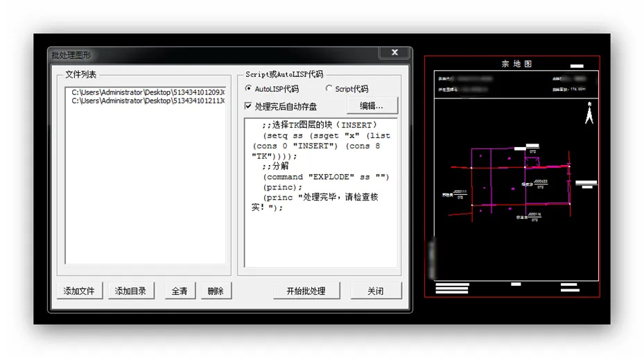Start processing with 开始批处理

coord(306,291)
